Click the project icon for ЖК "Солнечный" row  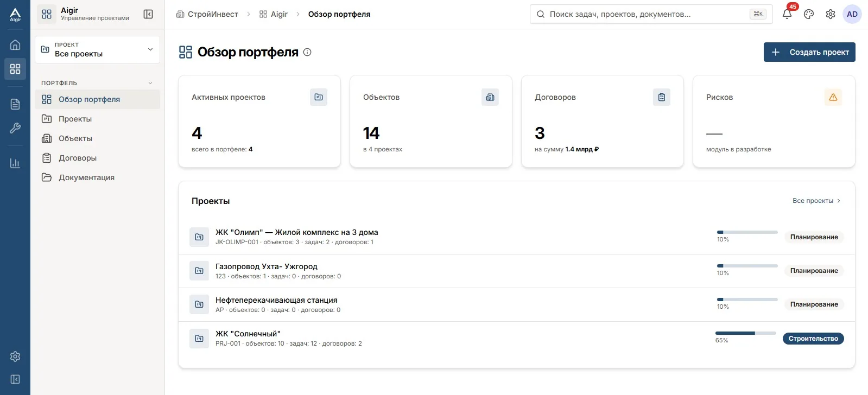coord(199,338)
